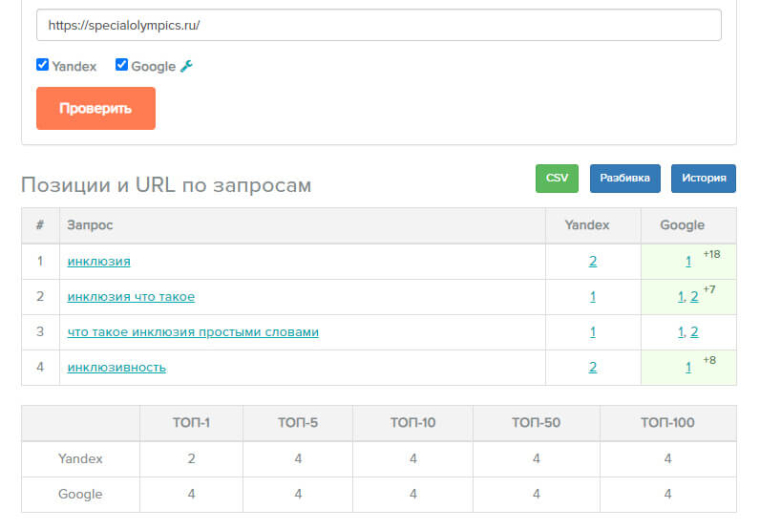Click Yandex position 2 for инклюзивность

point(593,367)
